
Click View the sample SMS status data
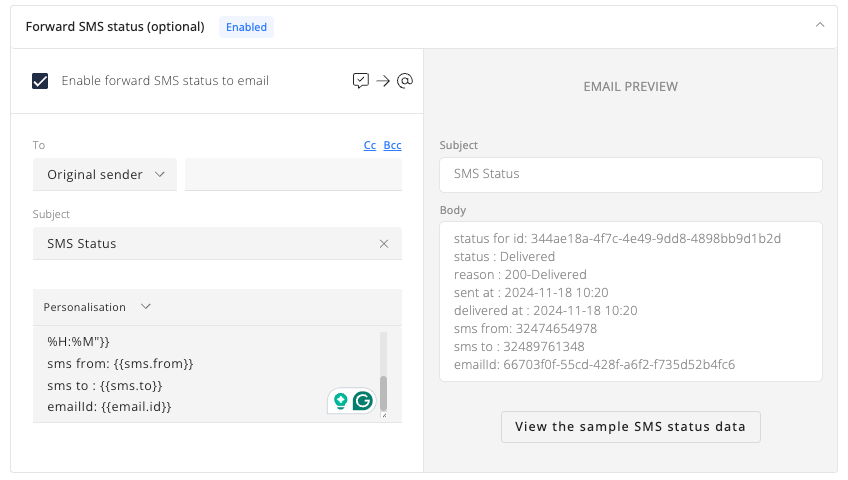click(631, 426)
